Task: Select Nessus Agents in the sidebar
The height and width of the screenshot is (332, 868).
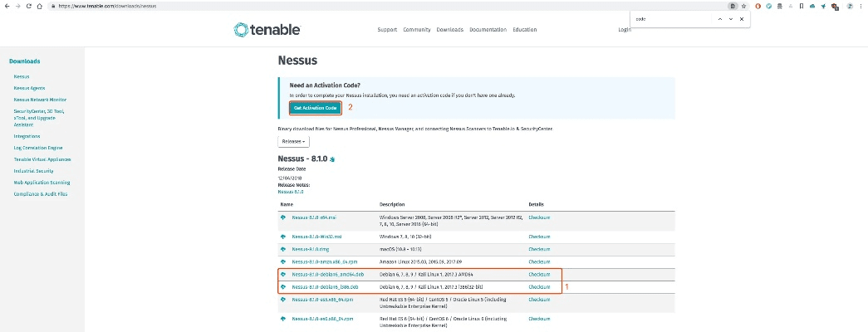Action: [28, 87]
